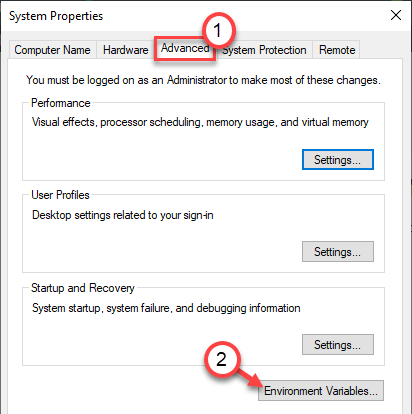Click Settings under User Profiles
Screen dimensions: 412x414
pos(338,252)
